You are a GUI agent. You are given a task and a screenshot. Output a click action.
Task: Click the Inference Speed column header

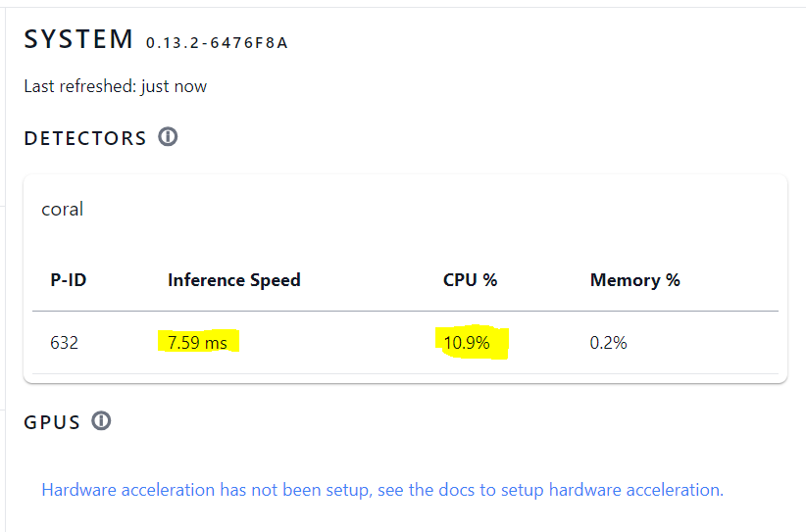(x=233, y=280)
